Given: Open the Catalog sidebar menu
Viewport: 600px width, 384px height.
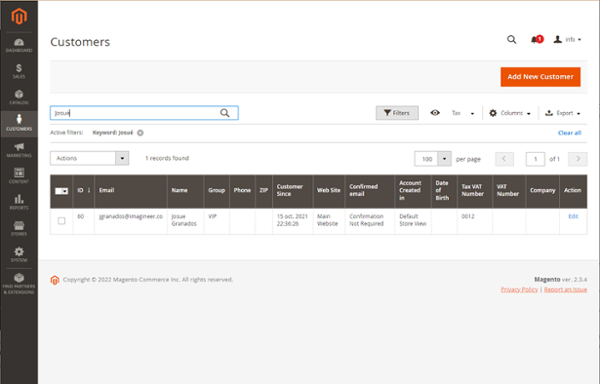Looking at the screenshot, I should (19, 97).
